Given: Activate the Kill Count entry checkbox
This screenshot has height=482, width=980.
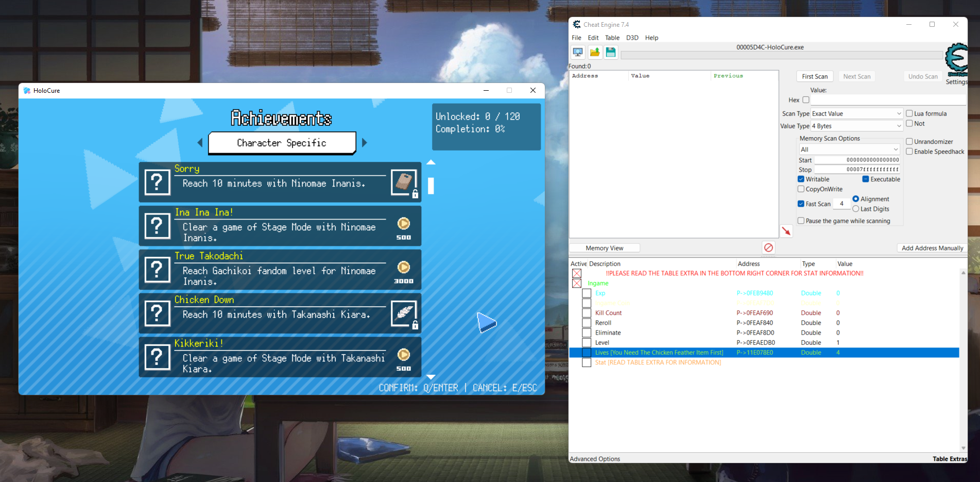Looking at the screenshot, I should click(587, 313).
